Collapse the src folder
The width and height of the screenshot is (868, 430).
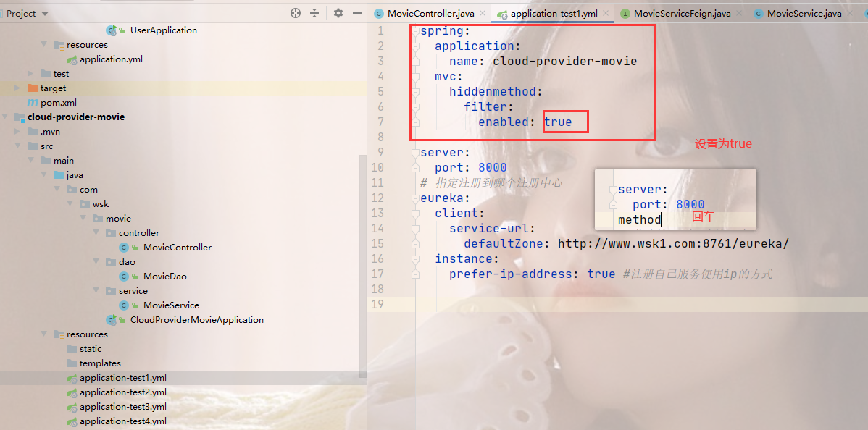(x=17, y=146)
